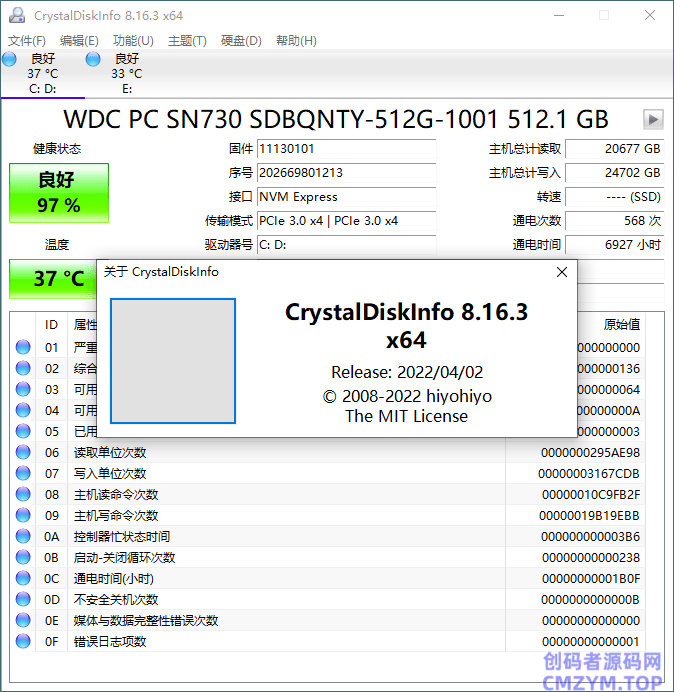Click status orb for attribute 0F row
The width and height of the screenshot is (674, 692).
pyautogui.click(x=23, y=642)
